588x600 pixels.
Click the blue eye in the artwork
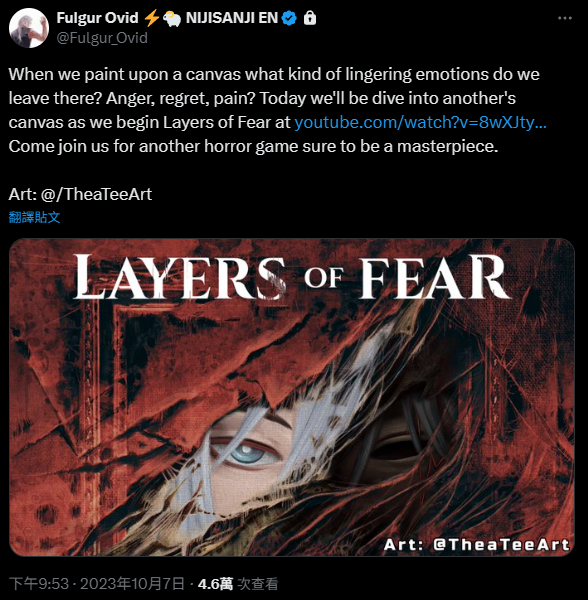[x=247, y=452]
